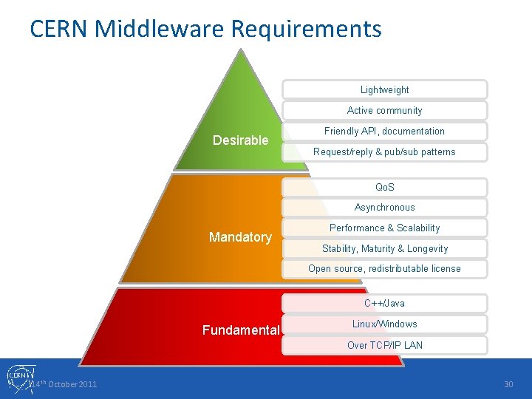Select 'Open source, redistributable license' box

[384, 269]
